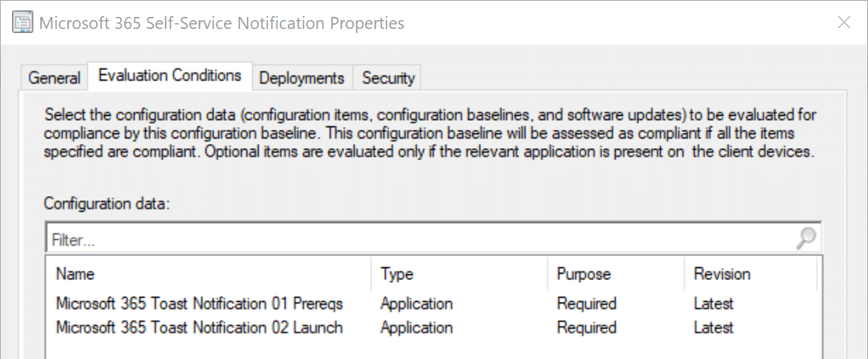Sort list by Name column header
Viewport: 868px width, 359px height.
(75, 274)
